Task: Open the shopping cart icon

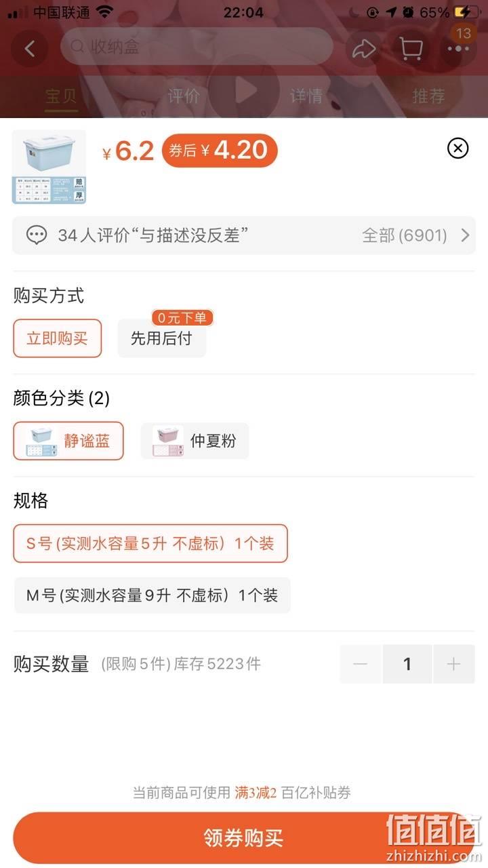Action: click(x=411, y=49)
